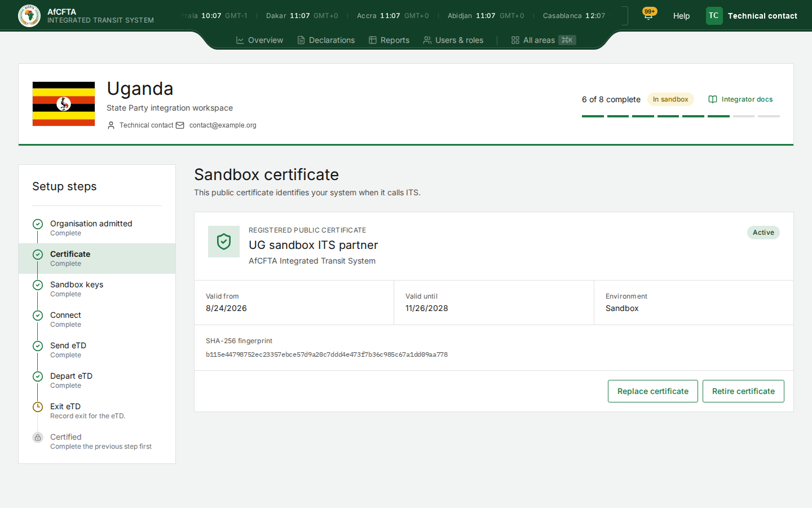Click the Abidjan 11:07 clock
Viewport: 812px width, 508px height.
486,16
